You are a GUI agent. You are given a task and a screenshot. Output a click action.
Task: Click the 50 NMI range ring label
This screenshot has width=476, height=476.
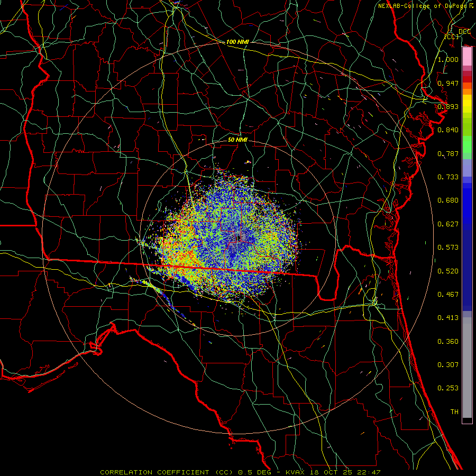coord(237,140)
